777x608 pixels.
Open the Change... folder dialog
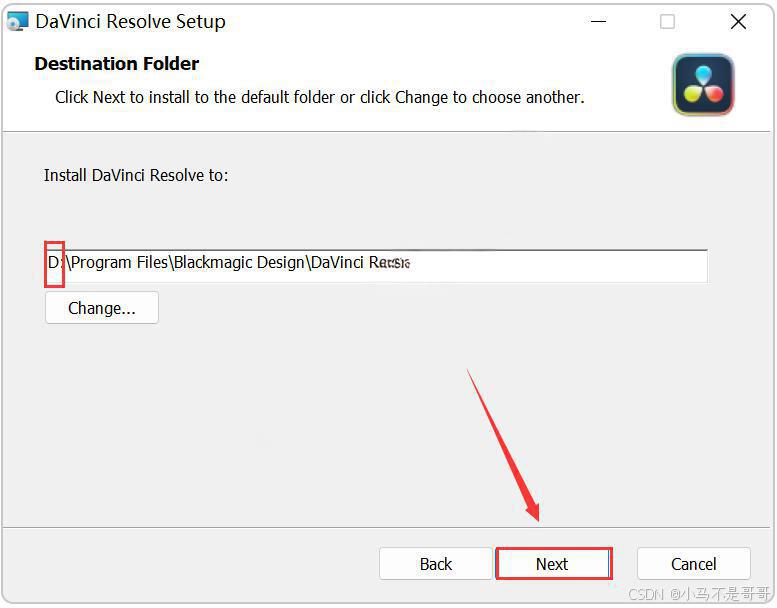tap(102, 308)
